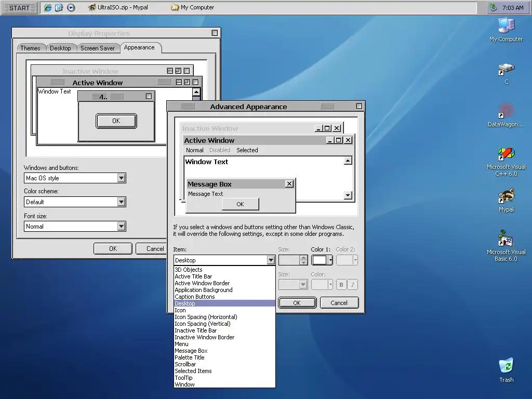Open the Screen Saver tab
The width and height of the screenshot is (532, 399).
pyautogui.click(x=98, y=48)
